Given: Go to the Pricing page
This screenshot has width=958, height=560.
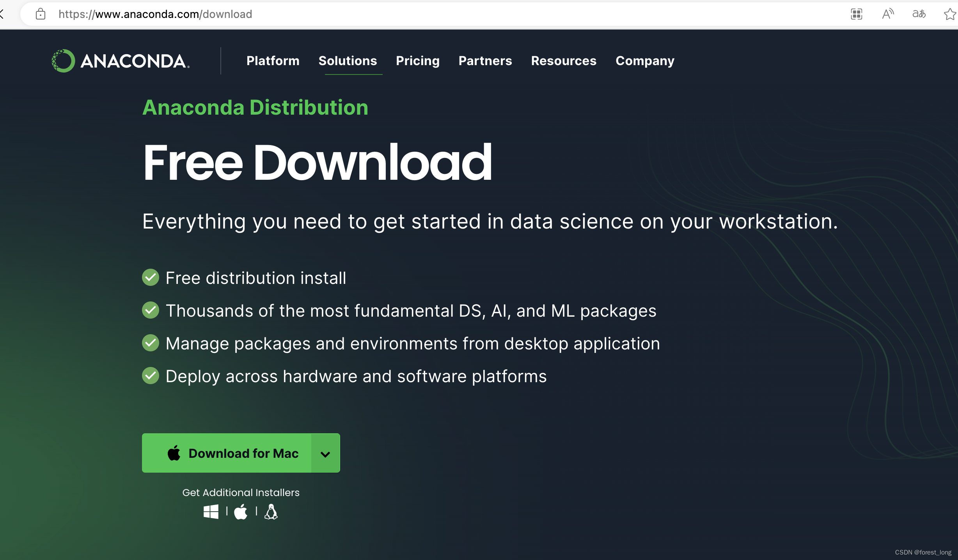Looking at the screenshot, I should pos(417,61).
